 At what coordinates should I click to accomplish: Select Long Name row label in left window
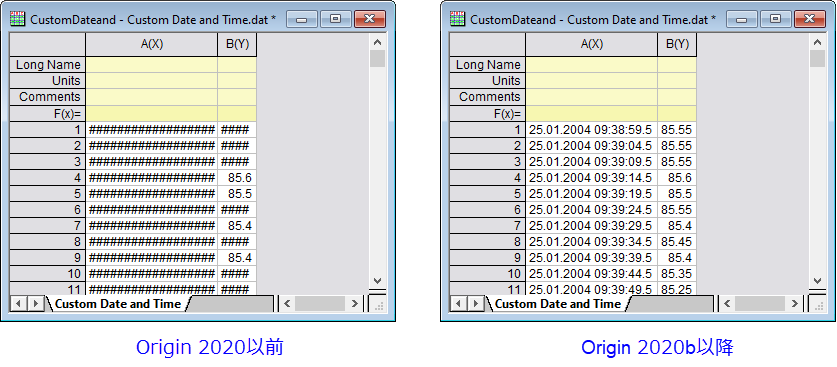tap(48, 65)
